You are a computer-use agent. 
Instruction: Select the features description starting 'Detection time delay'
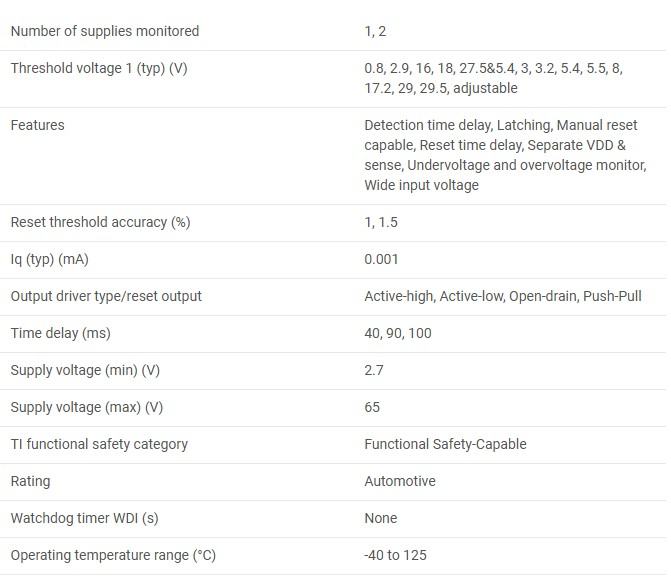pyautogui.click(x=505, y=155)
